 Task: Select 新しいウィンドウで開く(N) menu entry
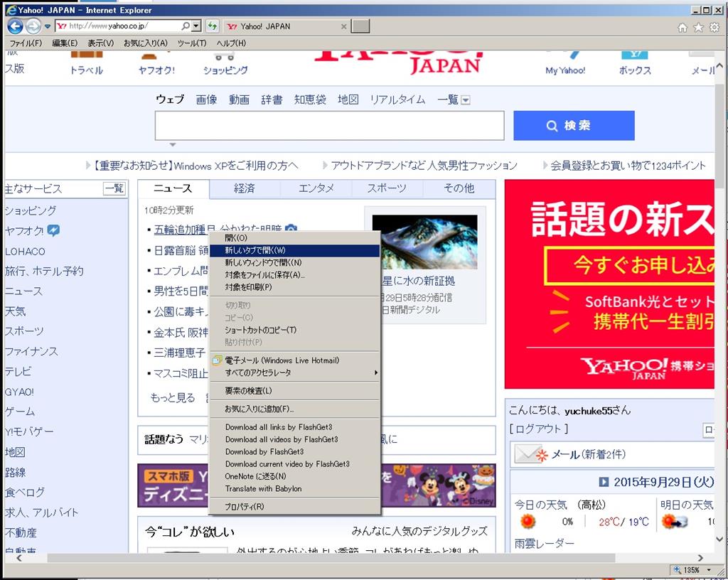click(x=295, y=262)
